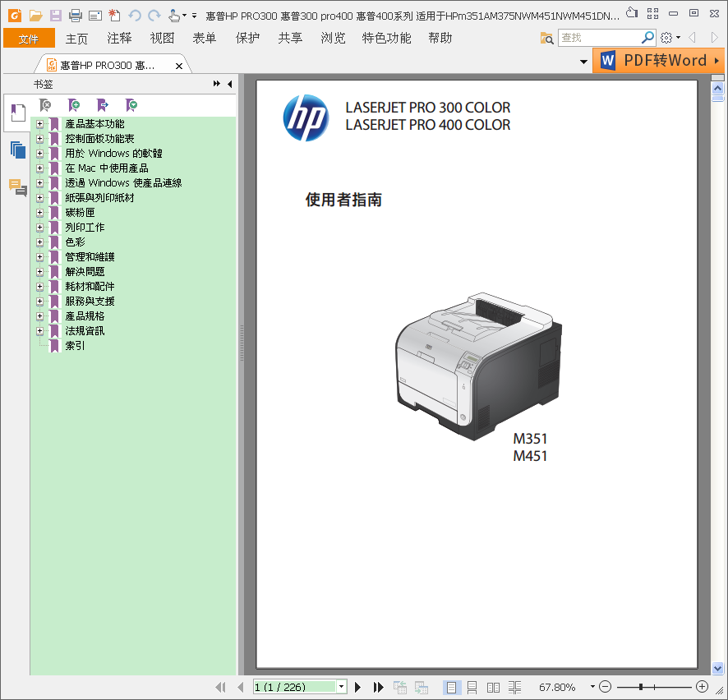
Task: Go to the last page
Action: (379, 687)
